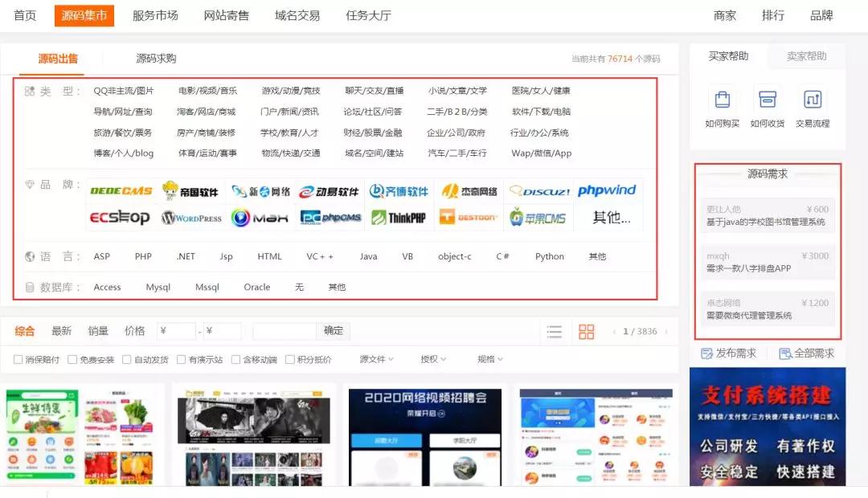Switch to list view layout icon
The image size is (868, 498).
[555, 332]
